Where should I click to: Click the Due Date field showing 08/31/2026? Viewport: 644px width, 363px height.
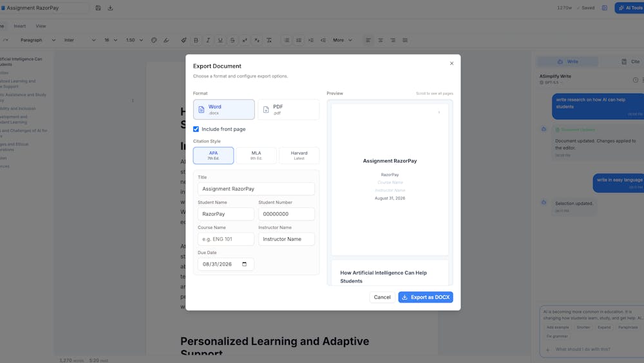(226, 264)
